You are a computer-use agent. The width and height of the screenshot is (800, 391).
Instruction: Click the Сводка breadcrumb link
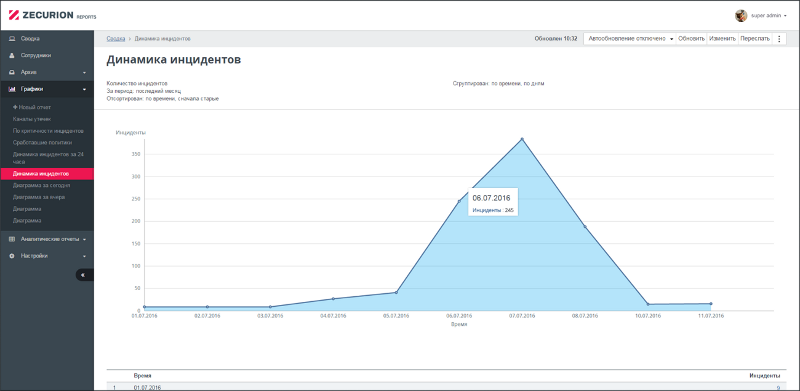point(116,39)
